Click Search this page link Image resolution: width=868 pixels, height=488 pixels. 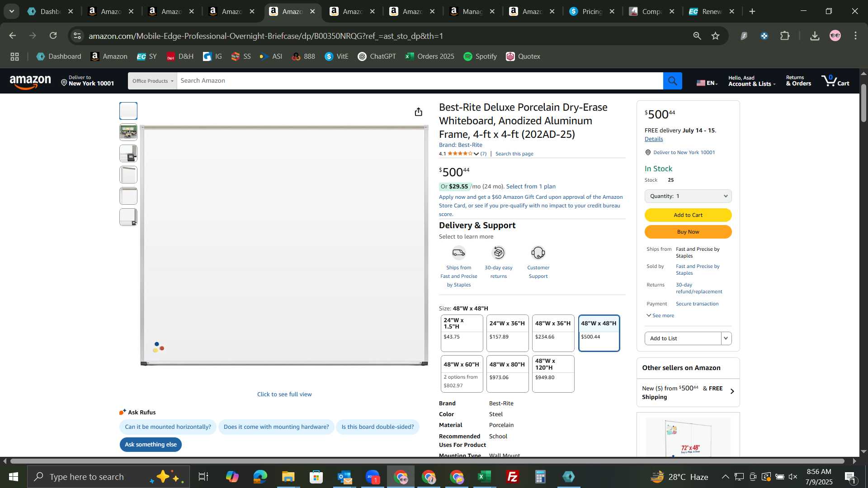click(x=514, y=154)
